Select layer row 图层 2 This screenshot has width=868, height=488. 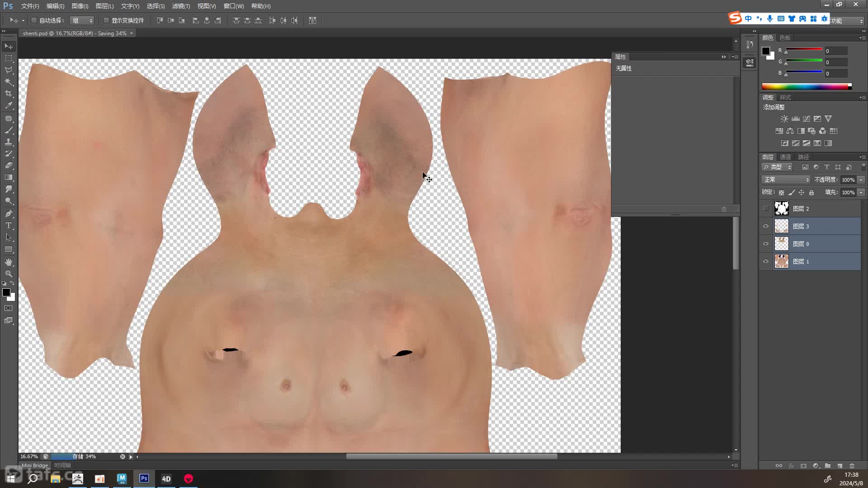pos(810,209)
